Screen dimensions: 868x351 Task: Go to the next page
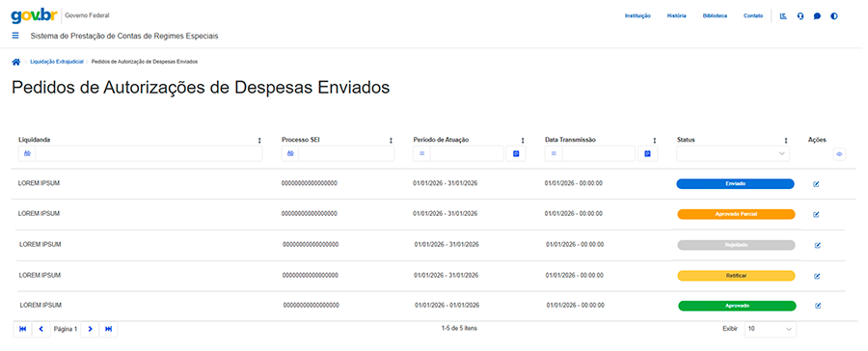90,329
